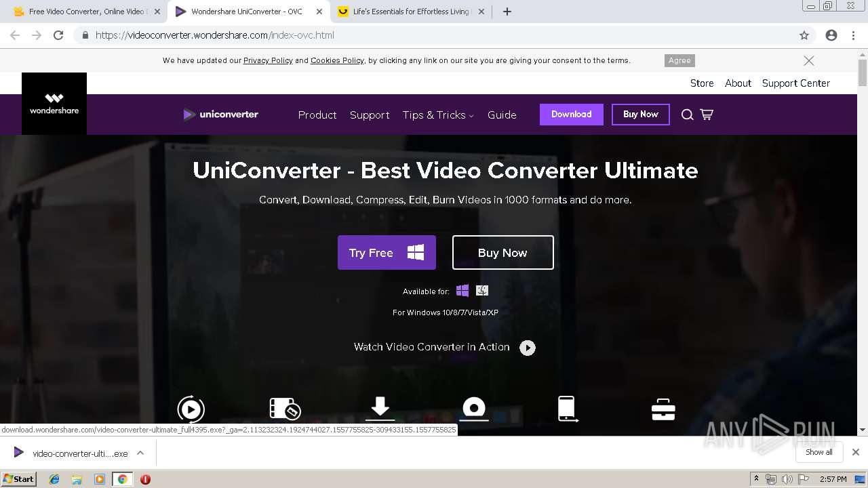Close the Free Video Converter tab
The image size is (868, 488).
[157, 12]
